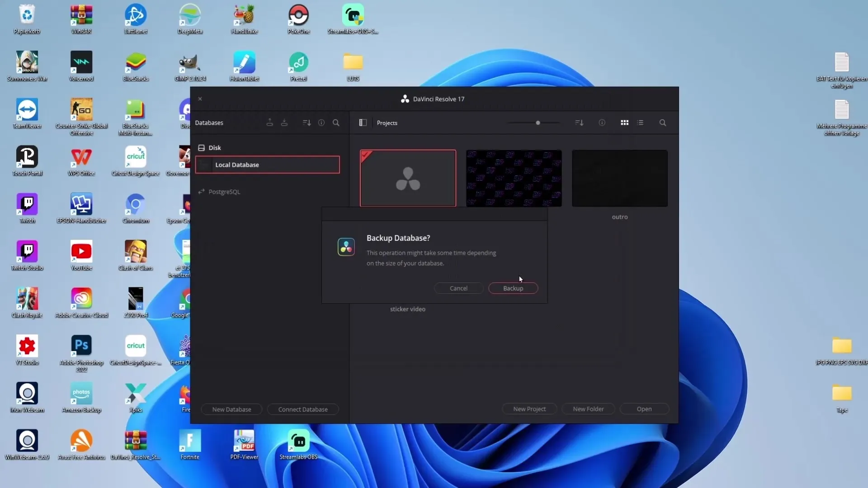Screen dimensions: 868x488
Task: Open the BlueStacks desktop icon
Action: [x=136, y=66]
